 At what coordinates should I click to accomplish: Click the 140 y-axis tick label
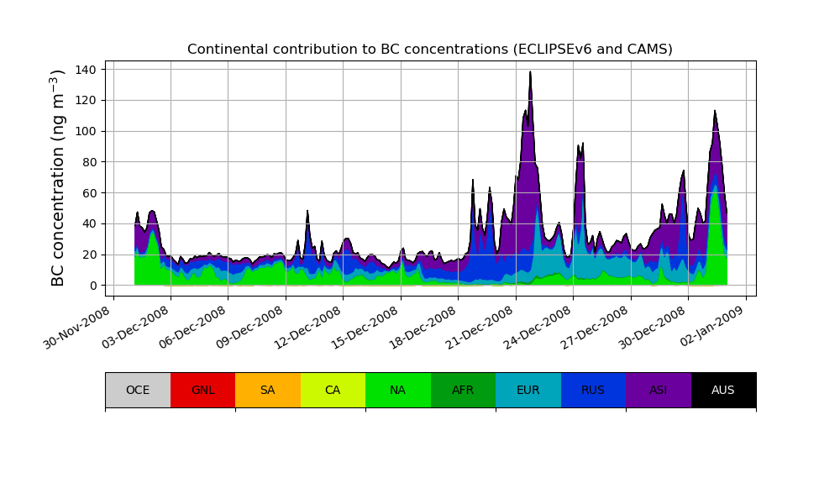click(86, 70)
